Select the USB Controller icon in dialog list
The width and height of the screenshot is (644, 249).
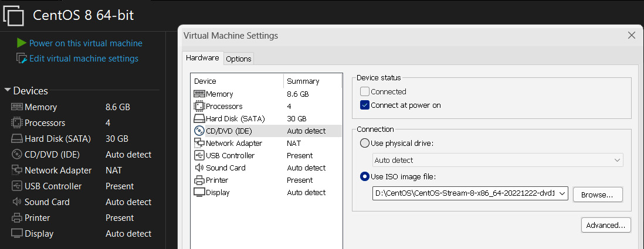point(199,155)
